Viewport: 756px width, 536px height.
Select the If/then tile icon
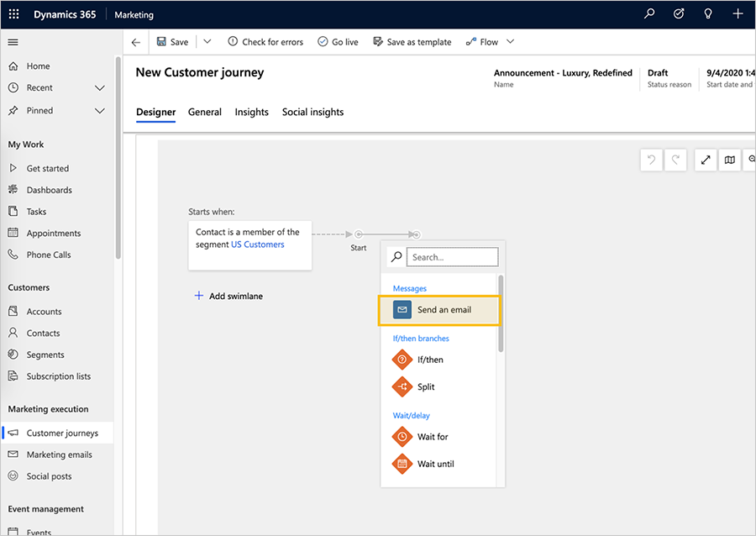click(402, 360)
